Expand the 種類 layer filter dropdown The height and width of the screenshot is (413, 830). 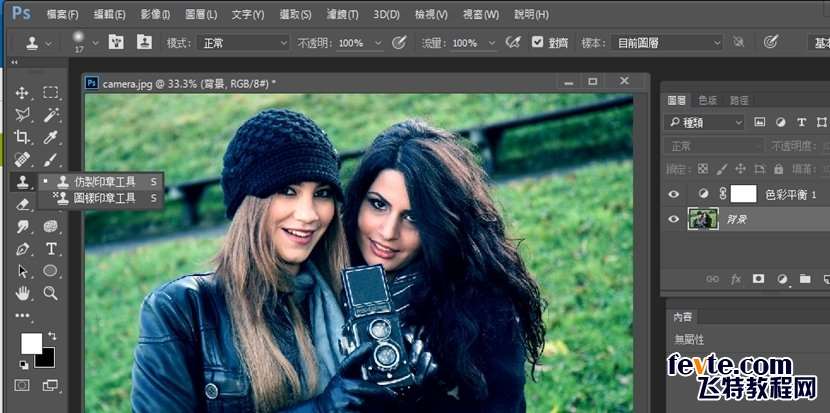pyautogui.click(x=705, y=122)
